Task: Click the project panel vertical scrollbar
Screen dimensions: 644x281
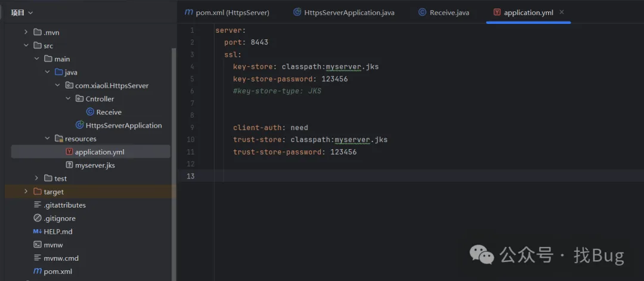Action: [x=174, y=164]
